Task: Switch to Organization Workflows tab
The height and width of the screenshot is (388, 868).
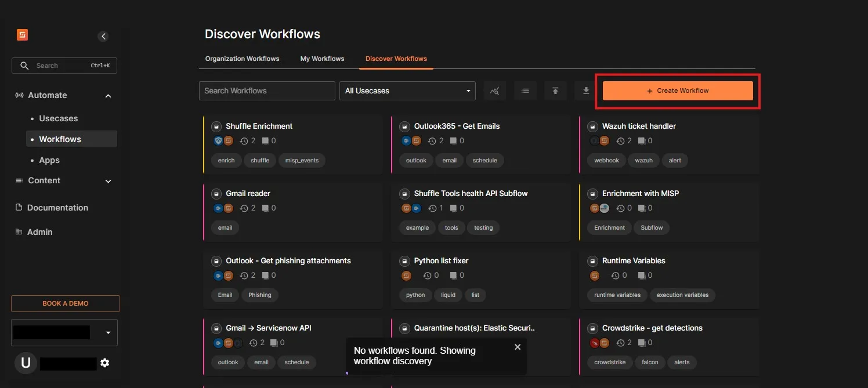Action: click(x=242, y=59)
